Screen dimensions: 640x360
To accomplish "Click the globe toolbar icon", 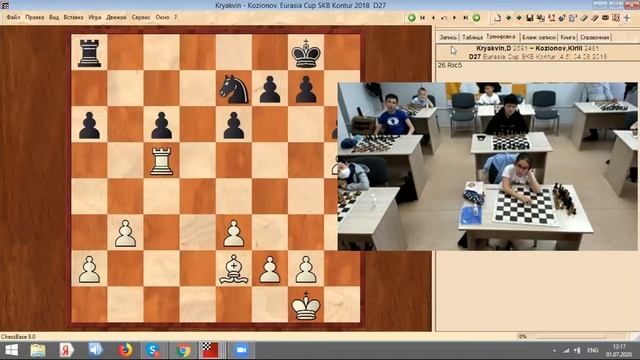I will (562, 18).
